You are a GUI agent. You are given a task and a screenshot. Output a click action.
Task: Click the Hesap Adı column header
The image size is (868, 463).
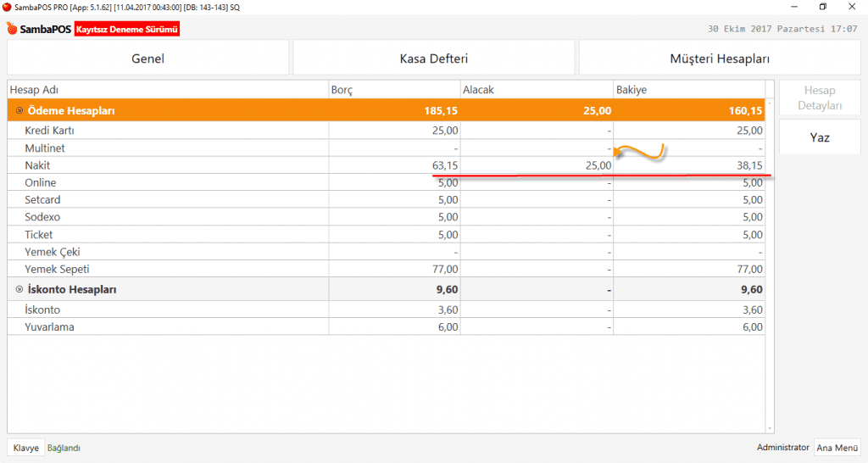[x=168, y=89]
